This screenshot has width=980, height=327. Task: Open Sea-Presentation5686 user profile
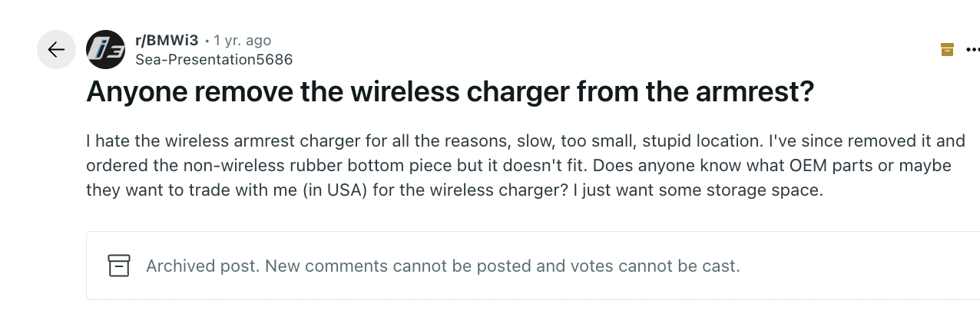(214, 59)
